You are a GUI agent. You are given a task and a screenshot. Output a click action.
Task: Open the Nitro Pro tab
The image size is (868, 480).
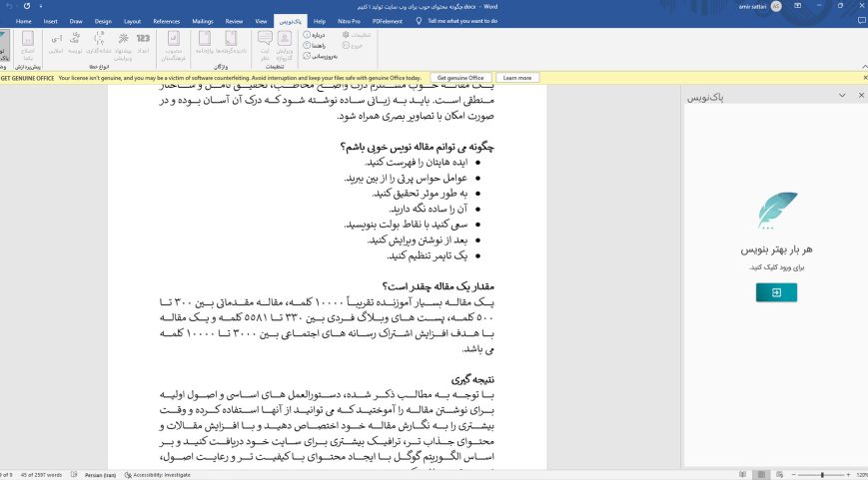pos(349,21)
